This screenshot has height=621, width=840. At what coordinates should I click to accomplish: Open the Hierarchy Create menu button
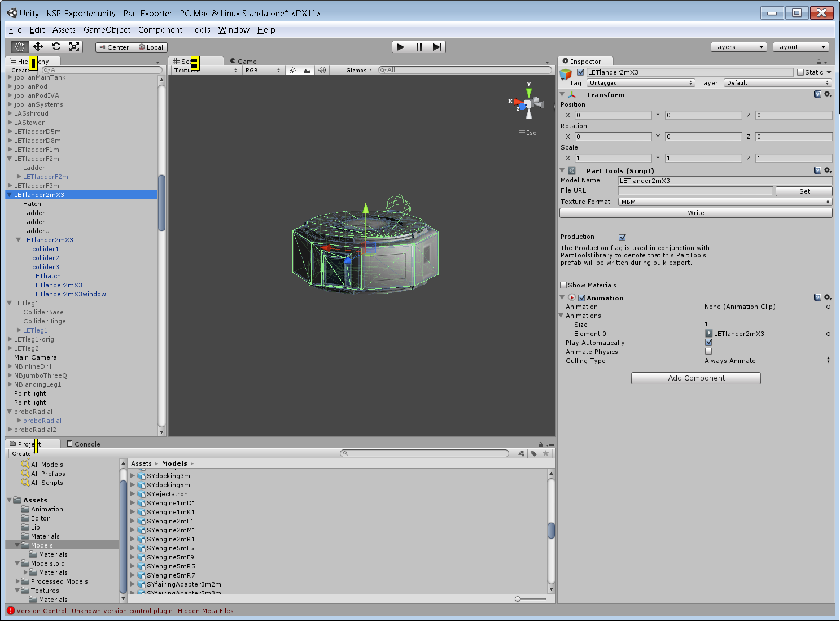[21, 70]
